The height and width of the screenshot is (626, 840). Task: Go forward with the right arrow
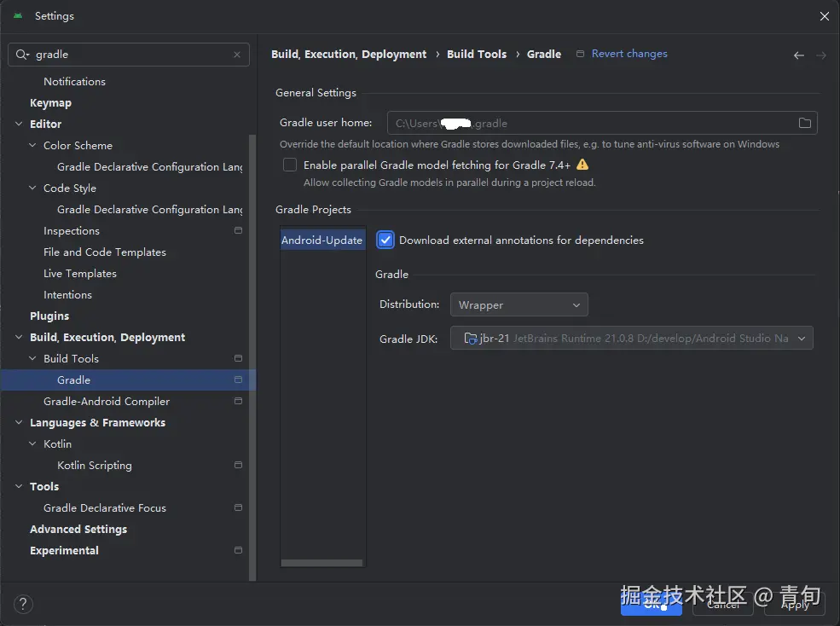(x=821, y=55)
